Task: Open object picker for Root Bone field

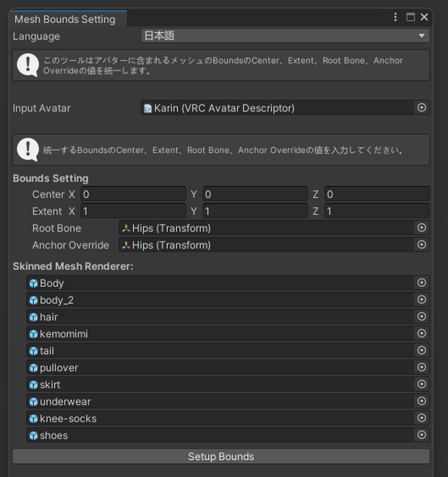Action: tap(422, 228)
